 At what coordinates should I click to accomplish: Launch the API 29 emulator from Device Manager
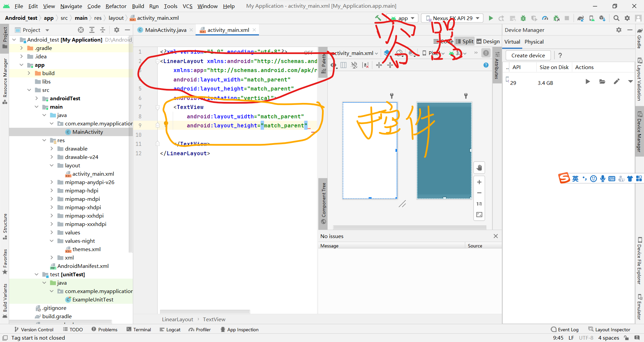click(588, 81)
